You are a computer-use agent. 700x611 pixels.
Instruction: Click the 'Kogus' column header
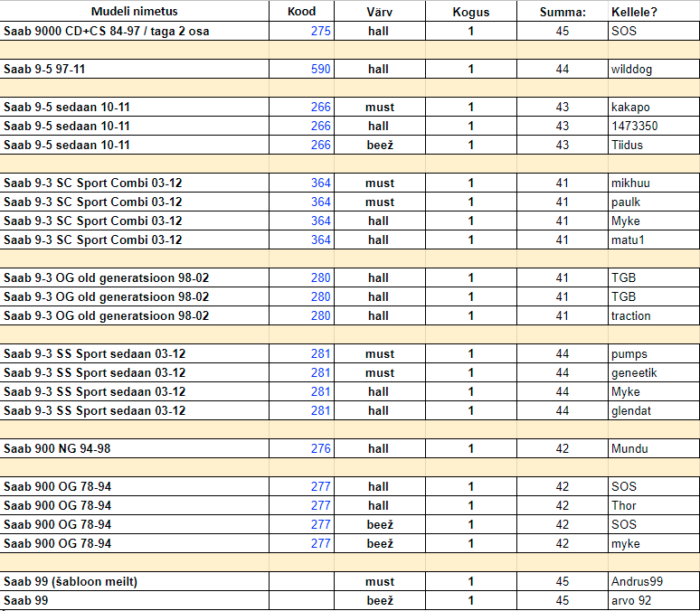tap(471, 12)
